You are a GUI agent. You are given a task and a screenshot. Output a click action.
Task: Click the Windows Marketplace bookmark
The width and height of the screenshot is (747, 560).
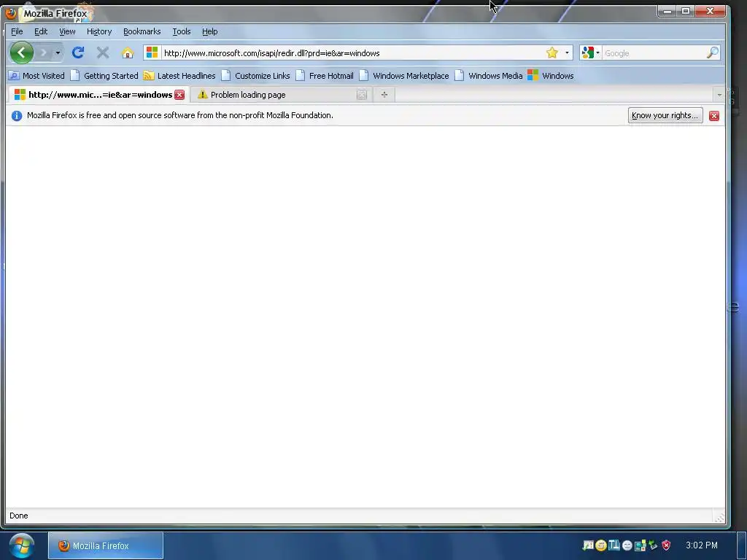point(404,76)
